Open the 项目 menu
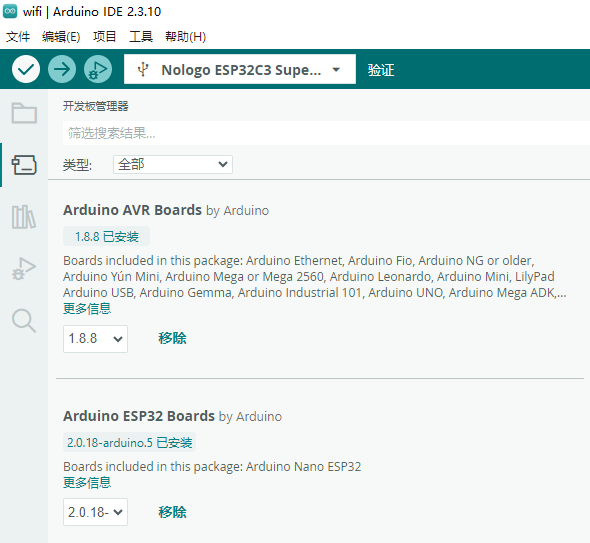Screen dimensions: 590x543 click(105, 37)
